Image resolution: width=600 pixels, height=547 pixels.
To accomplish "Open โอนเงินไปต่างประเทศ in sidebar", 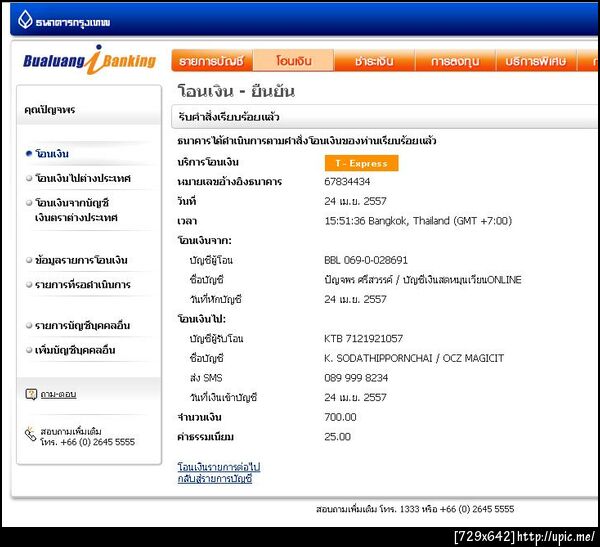I will pyautogui.click(x=83, y=178).
